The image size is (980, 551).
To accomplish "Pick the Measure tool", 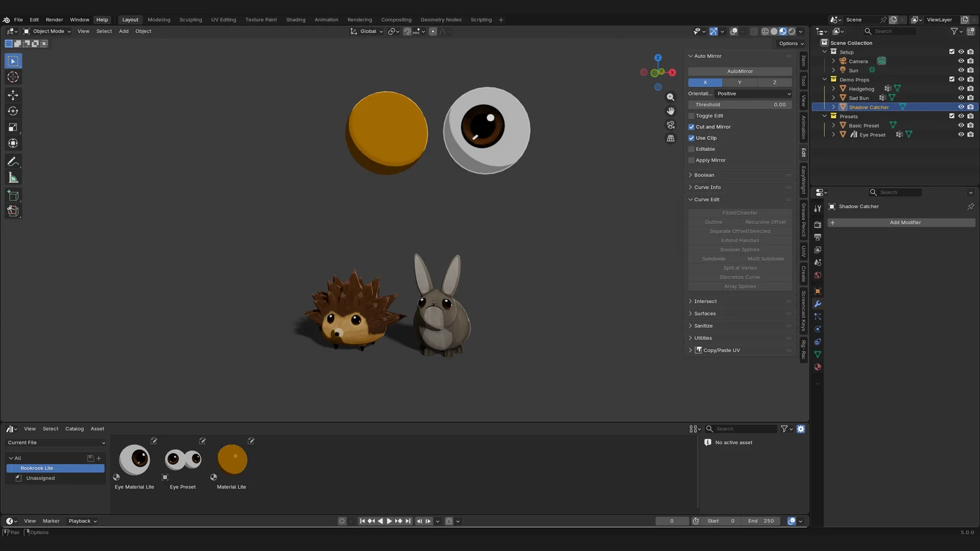I will click(x=13, y=177).
